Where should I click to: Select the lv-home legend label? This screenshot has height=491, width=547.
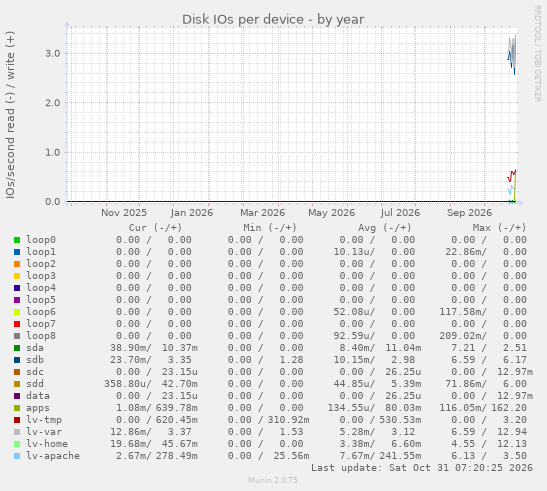point(47,444)
